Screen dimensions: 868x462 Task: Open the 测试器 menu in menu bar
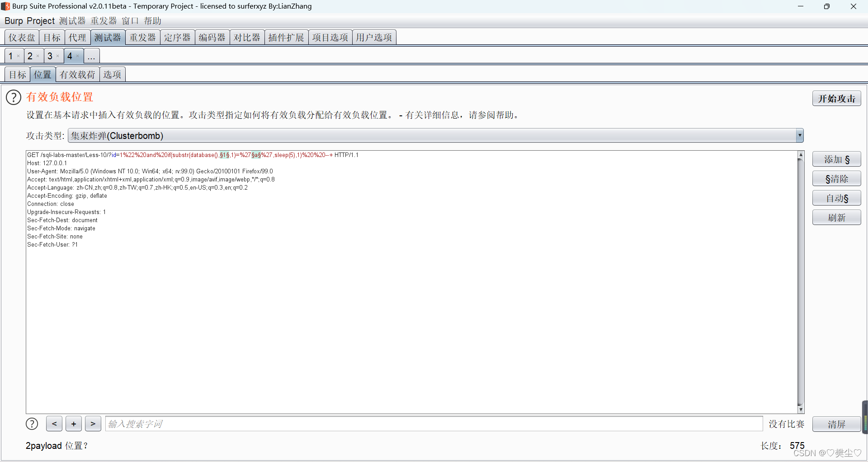point(72,21)
